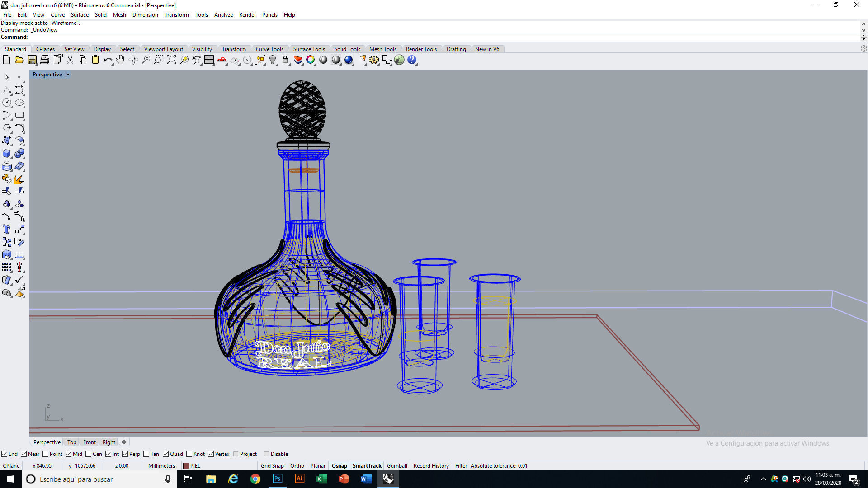Viewport: 868px width, 488px height.
Task: Select the Polygon tool in left sidebar
Action: tap(7, 128)
